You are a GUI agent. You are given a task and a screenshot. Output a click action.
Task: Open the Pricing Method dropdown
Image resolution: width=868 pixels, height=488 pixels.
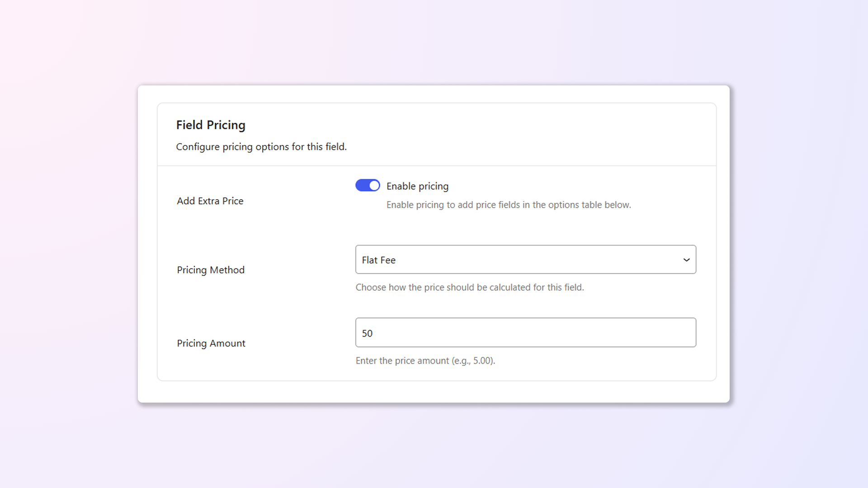[x=525, y=260]
